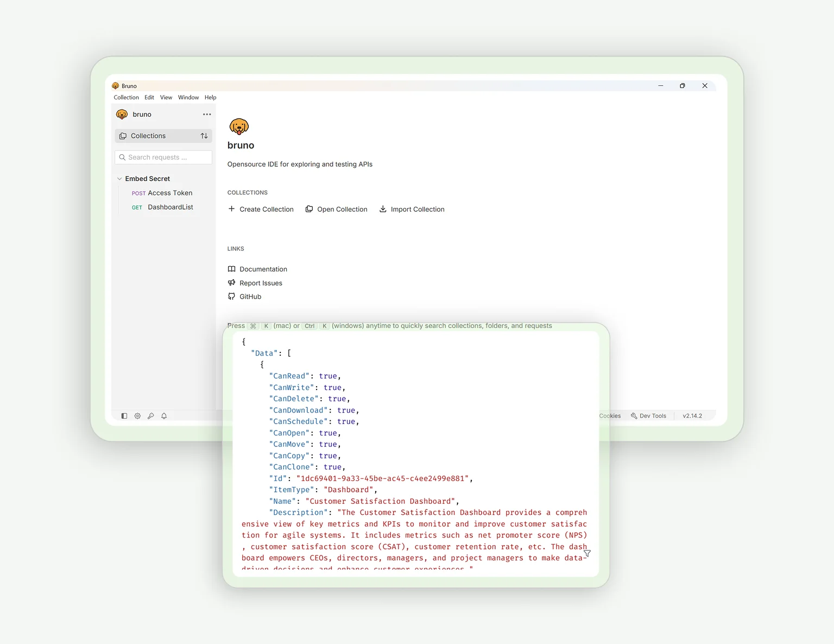834x644 pixels.
Task: Click the Collections header label
Action: click(x=148, y=136)
